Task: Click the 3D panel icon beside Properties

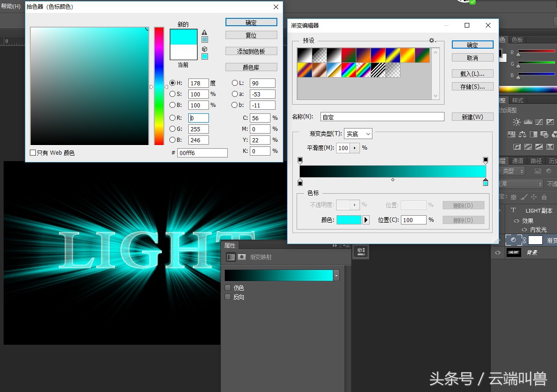Action: (x=360, y=250)
